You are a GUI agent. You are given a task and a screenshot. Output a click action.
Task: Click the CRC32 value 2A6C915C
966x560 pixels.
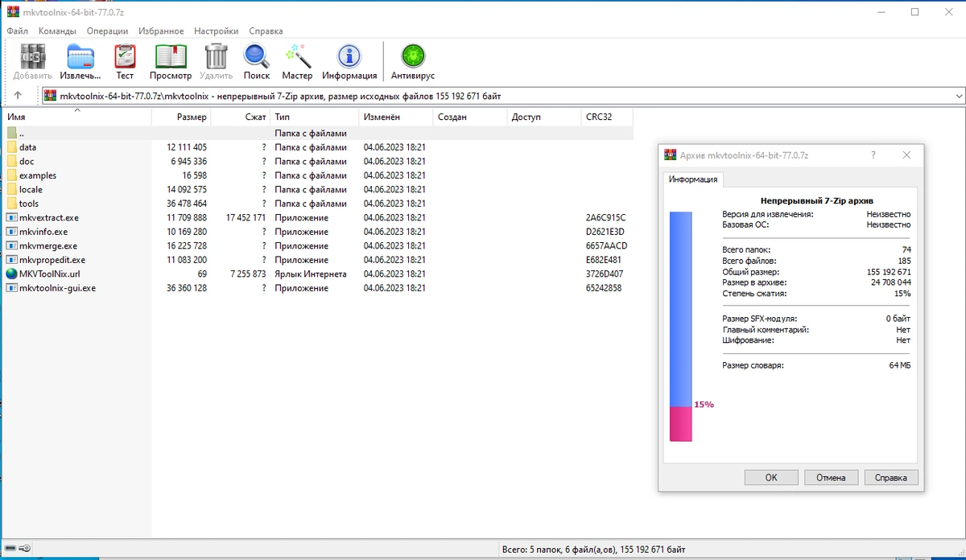[x=606, y=218]
